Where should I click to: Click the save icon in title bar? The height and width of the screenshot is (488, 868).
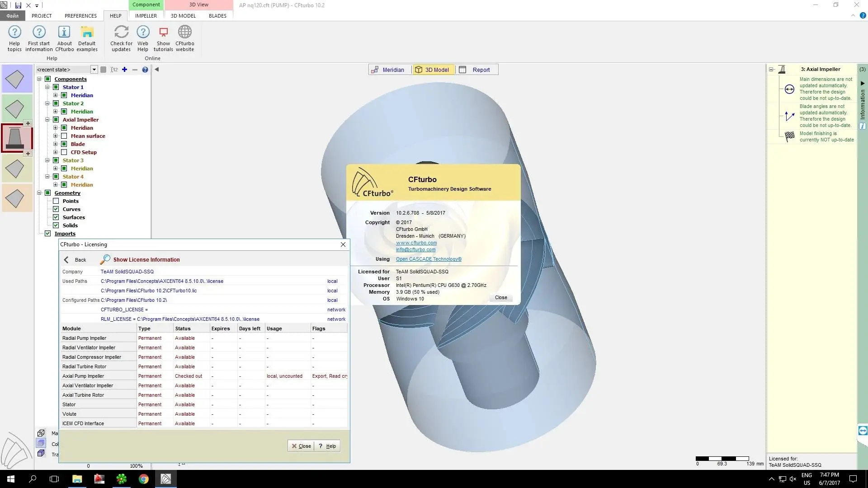click(18, 5)
